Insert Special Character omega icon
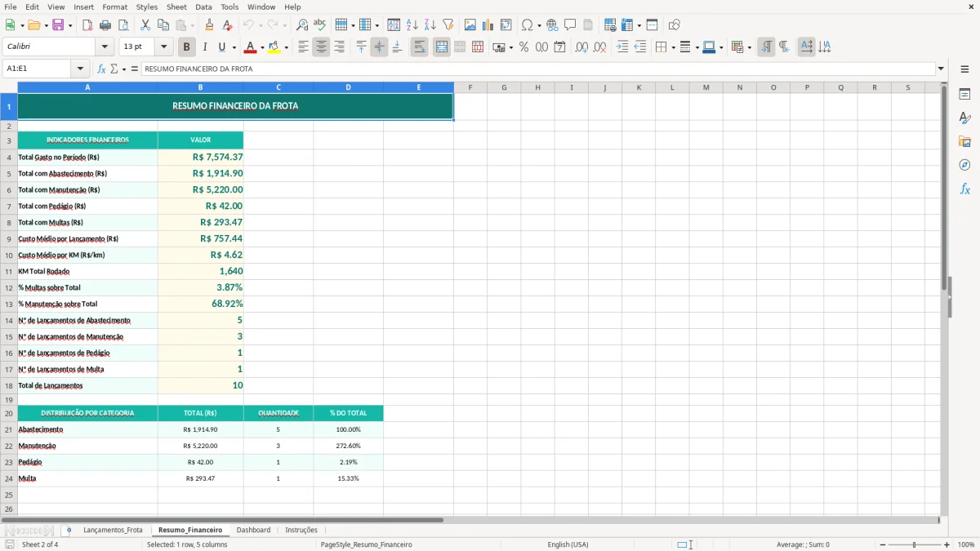980x551 pixels. (x=527, y=25)
